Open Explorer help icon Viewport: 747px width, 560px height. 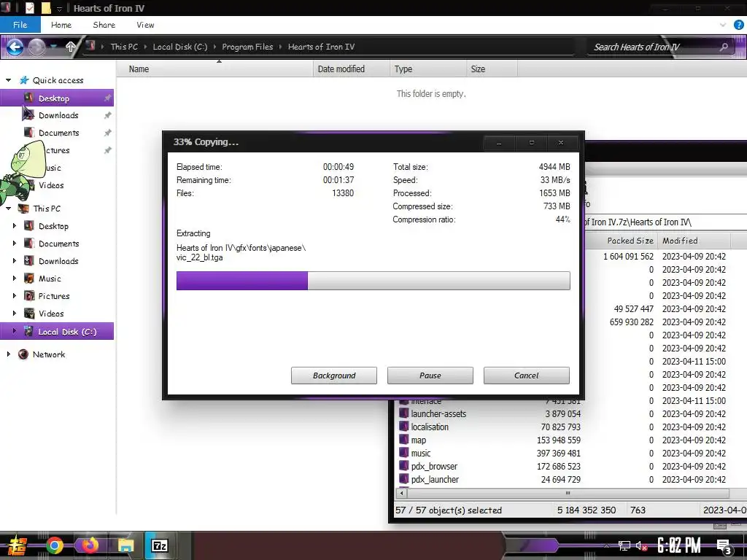coord(739,25)
